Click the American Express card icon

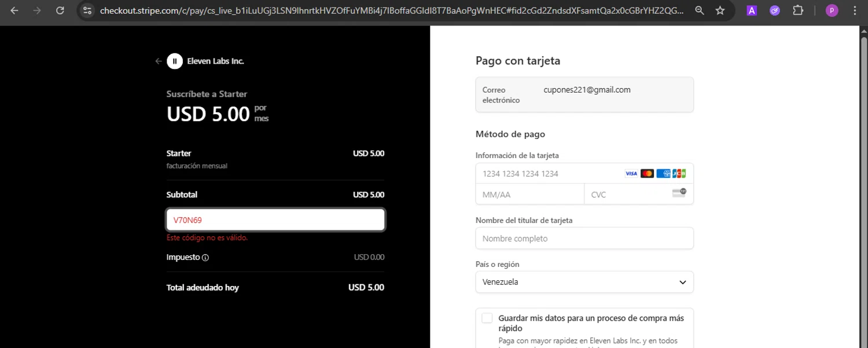point(663,174)
